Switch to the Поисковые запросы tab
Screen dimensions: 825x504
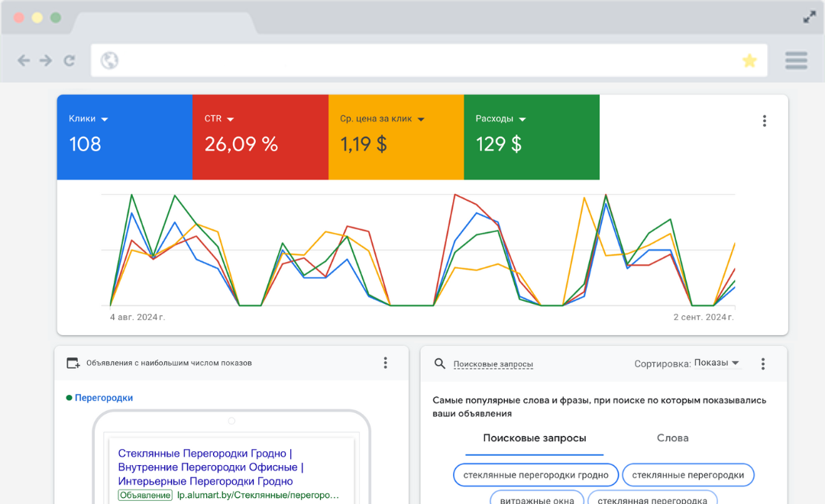[x=534, y=438]
